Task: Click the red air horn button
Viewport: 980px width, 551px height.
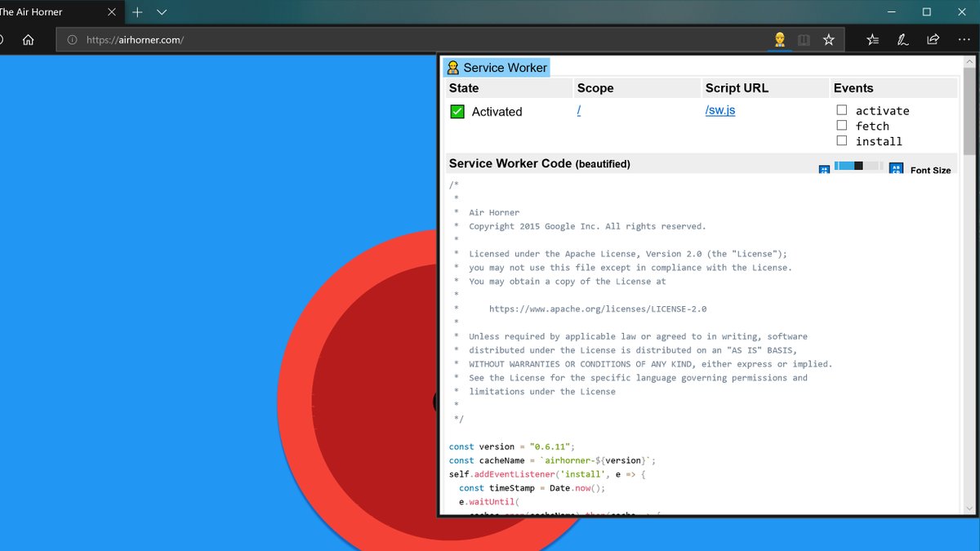Action: point(376,400)
